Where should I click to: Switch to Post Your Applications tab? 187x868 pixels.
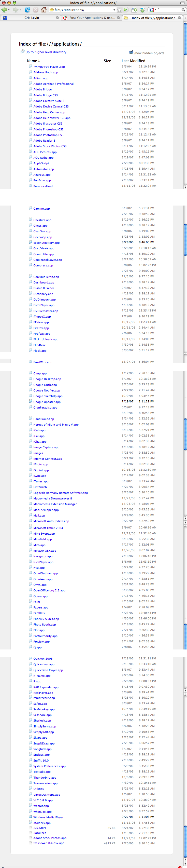point(92,18)
